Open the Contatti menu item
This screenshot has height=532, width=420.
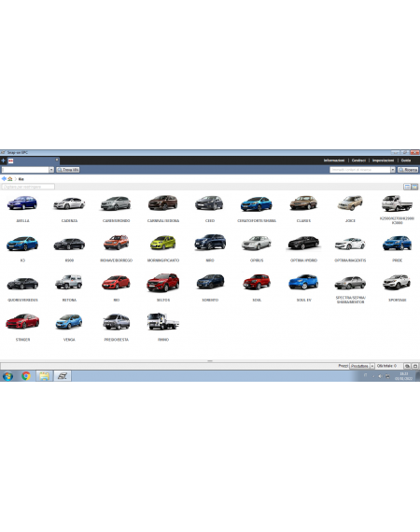click(x=358, y=161)
